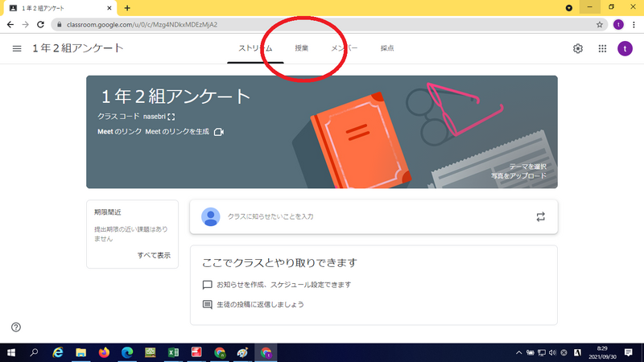Click テーマを選択 on the banner
Image resolution: width=644 pixels, height=362 pixels.
click(x=527, y=167)
